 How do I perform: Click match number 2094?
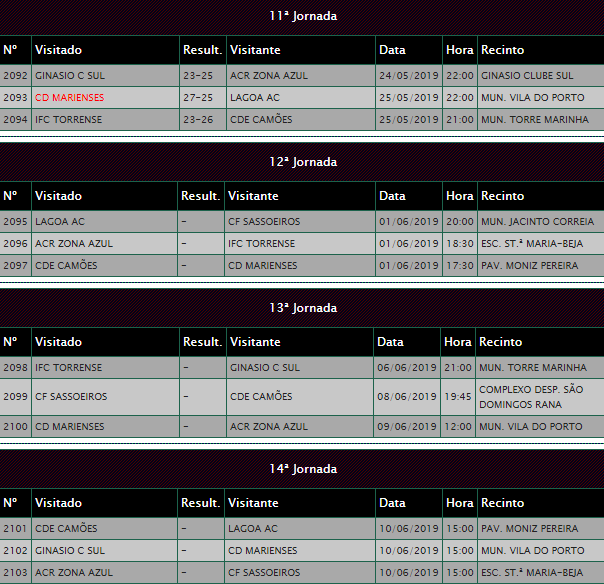(15, 119)
